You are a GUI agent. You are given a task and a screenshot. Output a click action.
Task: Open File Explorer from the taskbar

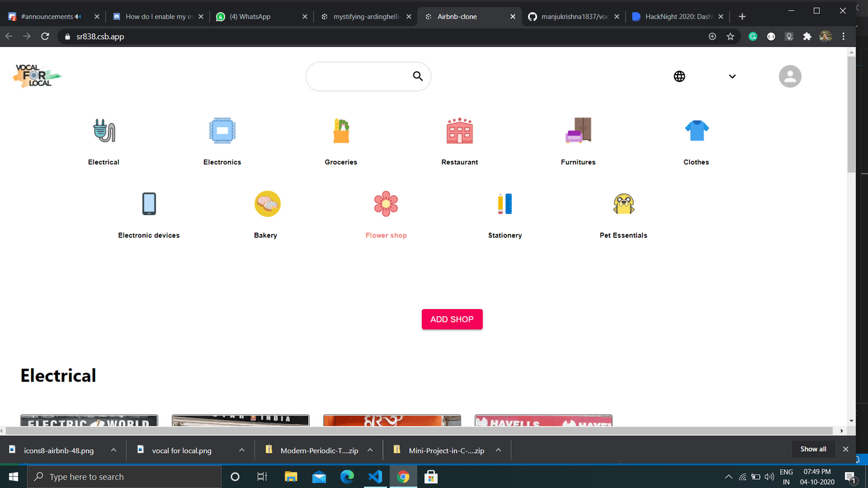click(291, 477)
